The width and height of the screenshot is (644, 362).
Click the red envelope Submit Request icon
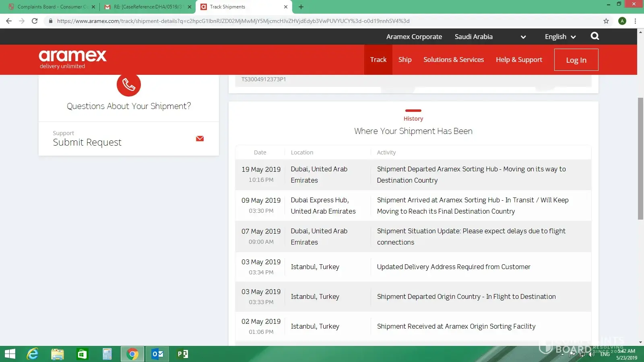(x=200, y=139)
